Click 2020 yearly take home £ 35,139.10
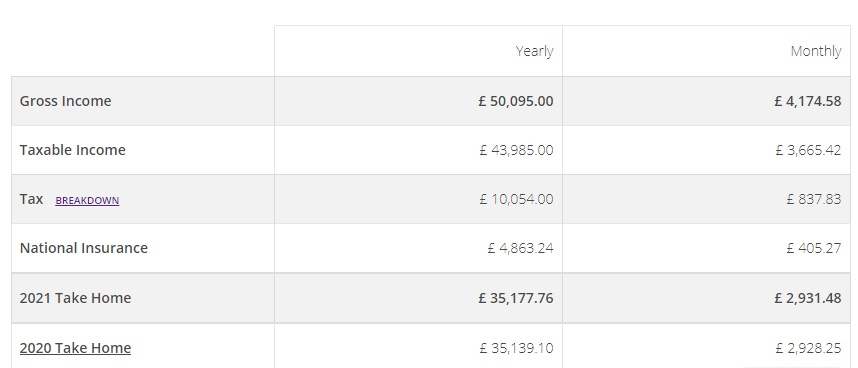This screenshot has height=368, width=858. click(x=516, y=348)
